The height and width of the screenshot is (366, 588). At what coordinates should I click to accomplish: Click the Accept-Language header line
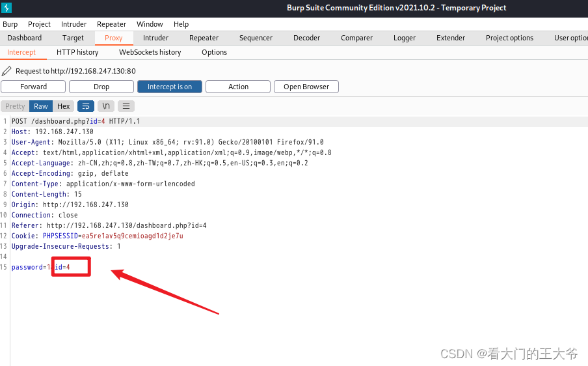pyautogui.click(x=160, y=163)
